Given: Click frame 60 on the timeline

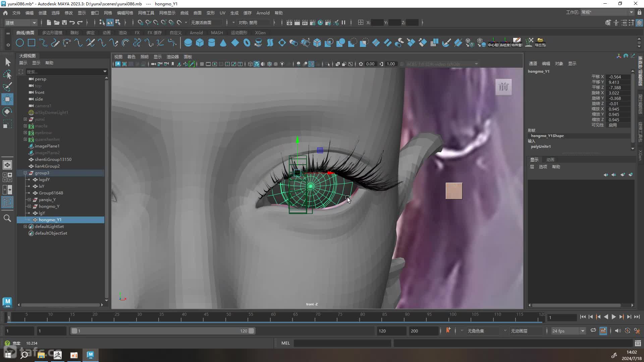Looking at the screenshot, I should (x=273, y=317).
